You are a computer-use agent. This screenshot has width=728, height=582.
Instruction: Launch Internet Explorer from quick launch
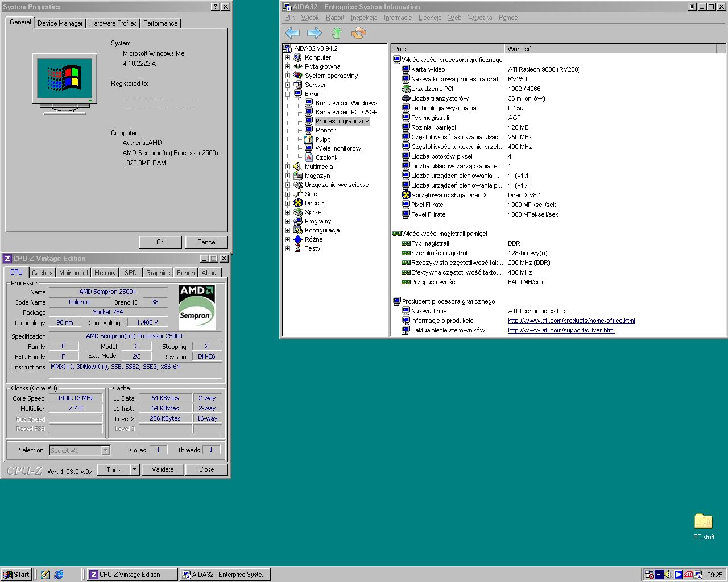(x=59, y=575)
